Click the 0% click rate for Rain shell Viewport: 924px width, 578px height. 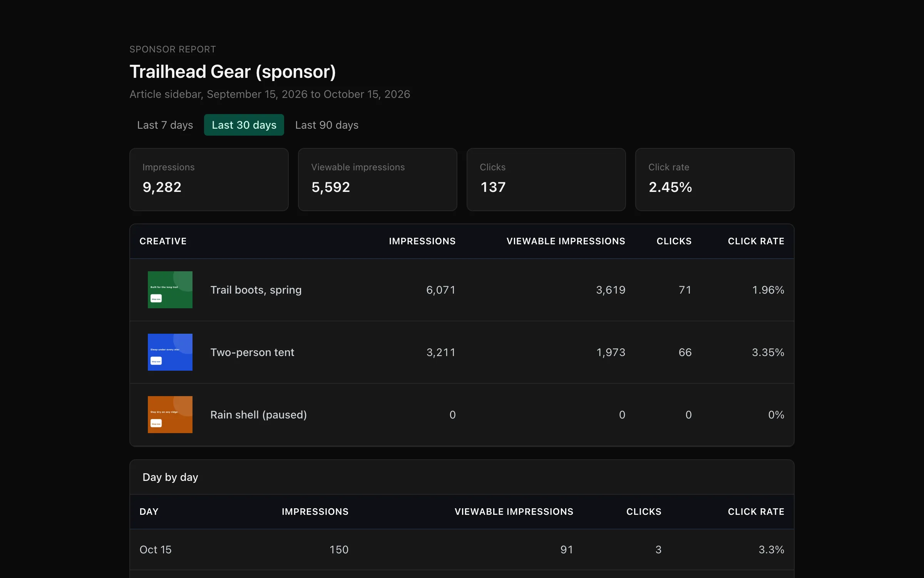point(776,415)
